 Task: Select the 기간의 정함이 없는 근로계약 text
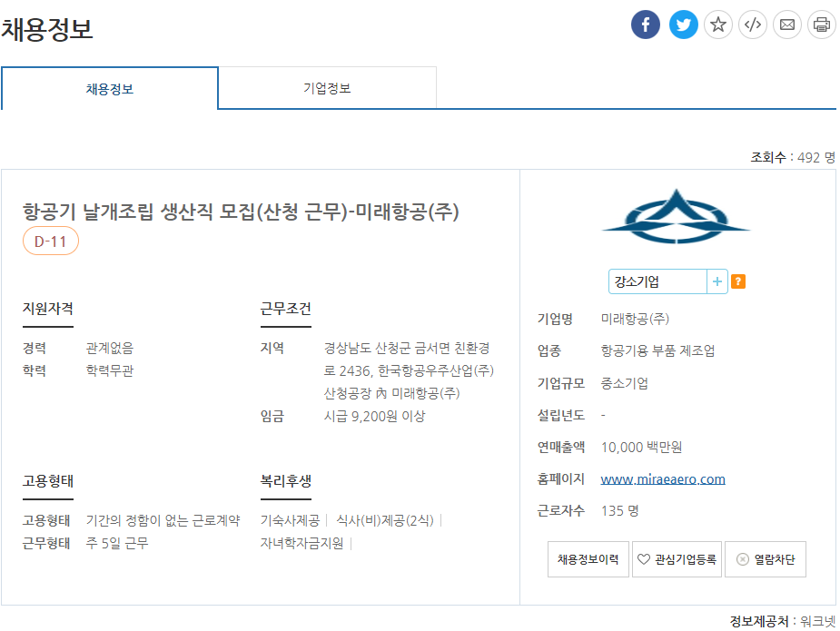163,520
